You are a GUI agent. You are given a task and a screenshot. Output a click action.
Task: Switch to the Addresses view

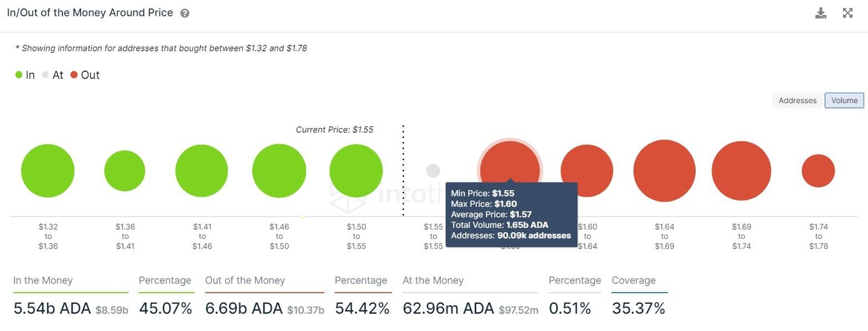797,101
